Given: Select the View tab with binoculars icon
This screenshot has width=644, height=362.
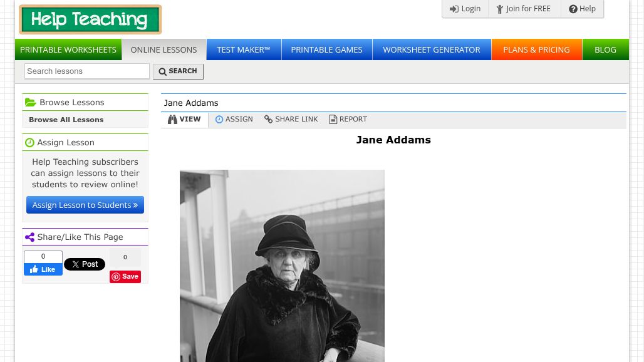Looking at the screenshot, I should [184, 119].
